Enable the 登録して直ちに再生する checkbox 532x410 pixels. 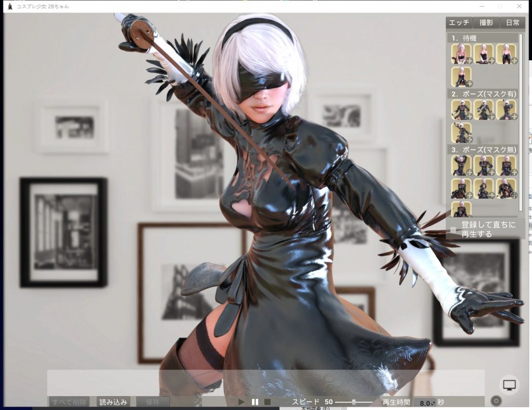click(453, 230)
